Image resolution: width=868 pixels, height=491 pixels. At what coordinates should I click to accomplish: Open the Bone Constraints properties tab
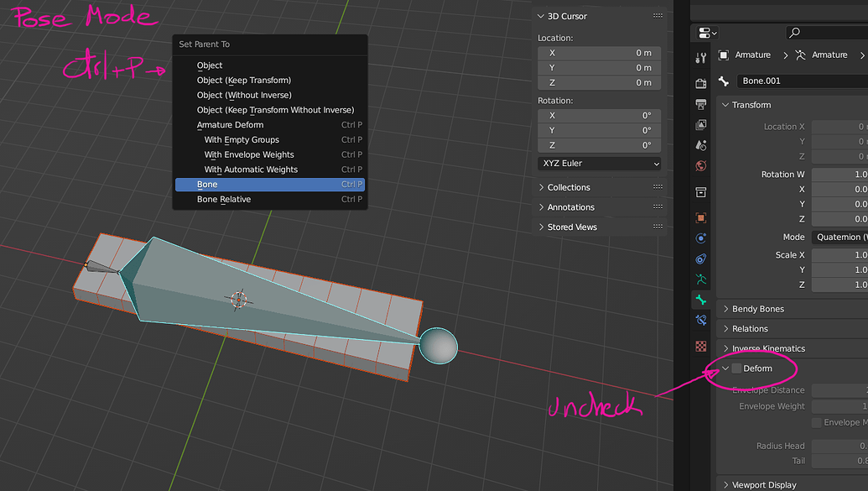[x=701, y=321]
